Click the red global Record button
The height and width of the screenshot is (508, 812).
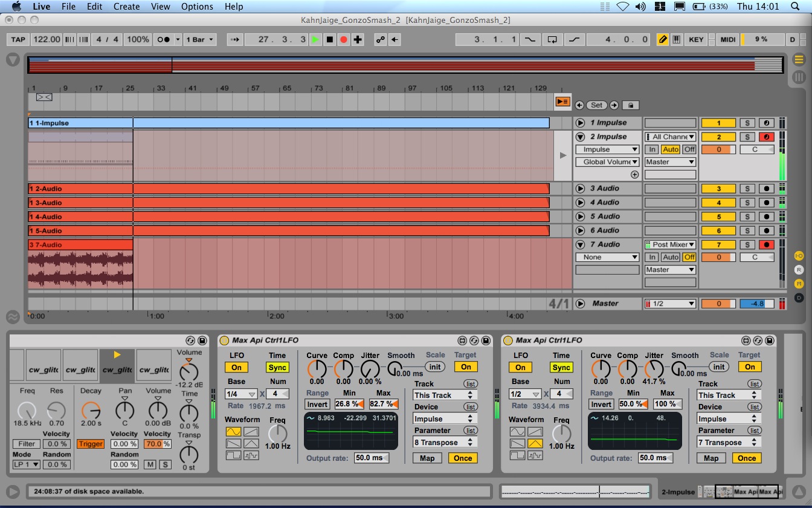click(x=344, y=39)
